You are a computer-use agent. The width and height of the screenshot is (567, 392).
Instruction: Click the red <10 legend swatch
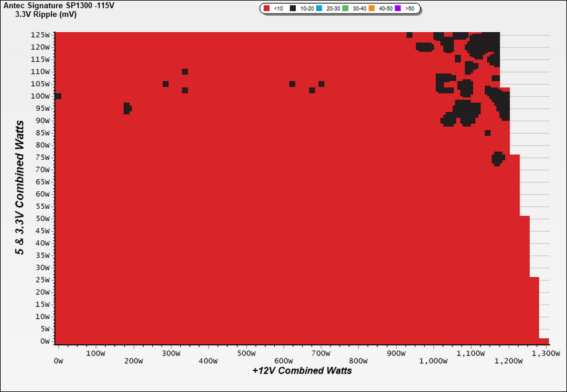click(x=267, y=8)
